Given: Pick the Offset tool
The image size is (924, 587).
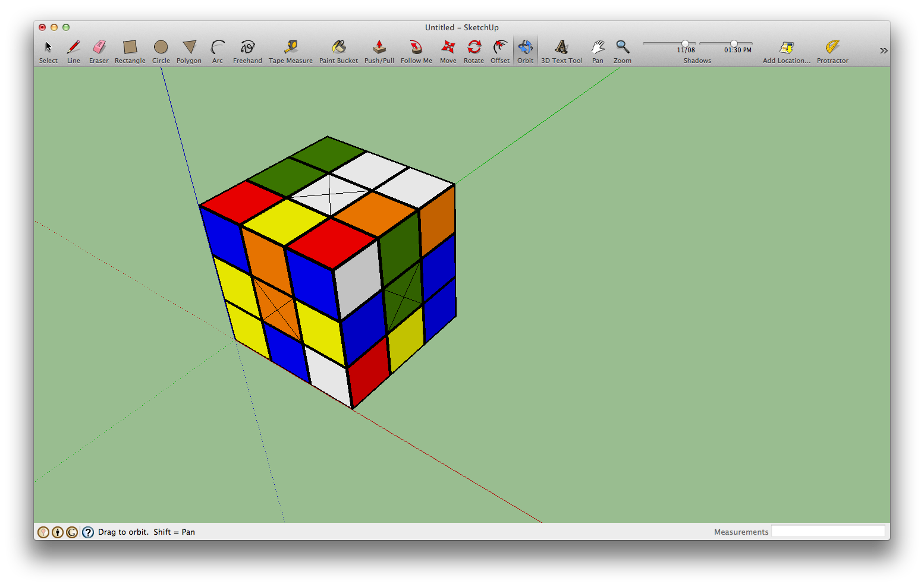Looking at the screenshot, I should pyautogui.click(x=500, y=51).
